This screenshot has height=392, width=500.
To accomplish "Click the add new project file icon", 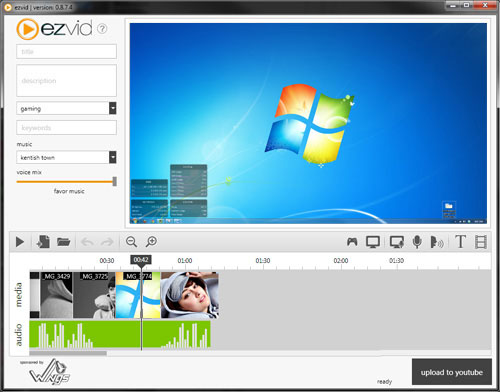I will tap(43, 242).
